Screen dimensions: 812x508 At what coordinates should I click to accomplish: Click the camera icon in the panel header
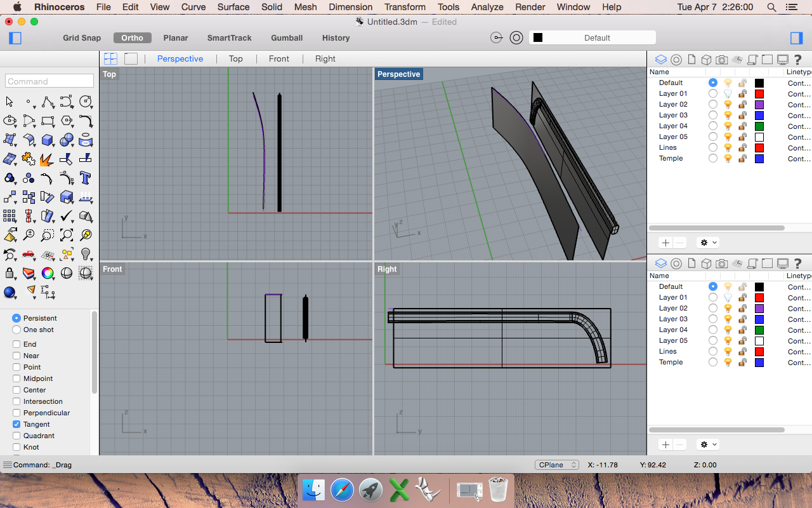[x=721, y=59]
